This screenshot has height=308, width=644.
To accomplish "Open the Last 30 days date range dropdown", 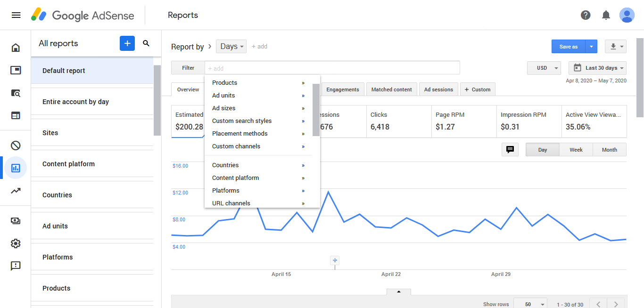I will pyautogui.click(x=597, y=68).
